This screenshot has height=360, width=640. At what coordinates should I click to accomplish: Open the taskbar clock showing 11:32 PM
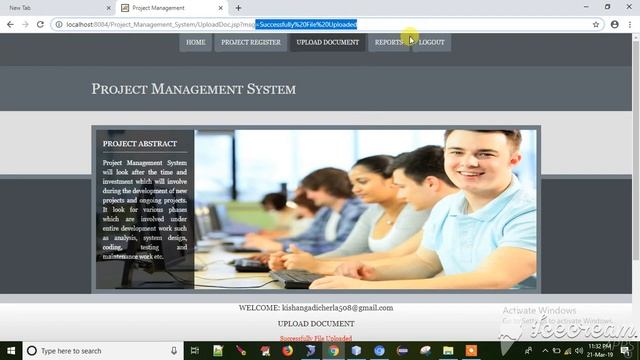coord(600,351)
